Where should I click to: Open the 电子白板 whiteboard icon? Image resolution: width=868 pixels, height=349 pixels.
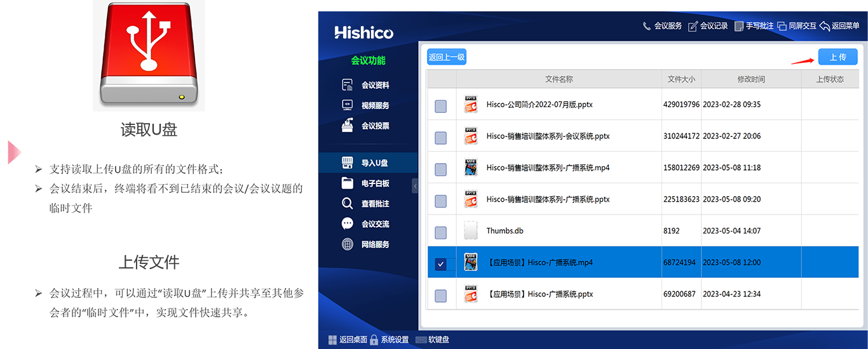pyautogui.click(x=348, y=183)
